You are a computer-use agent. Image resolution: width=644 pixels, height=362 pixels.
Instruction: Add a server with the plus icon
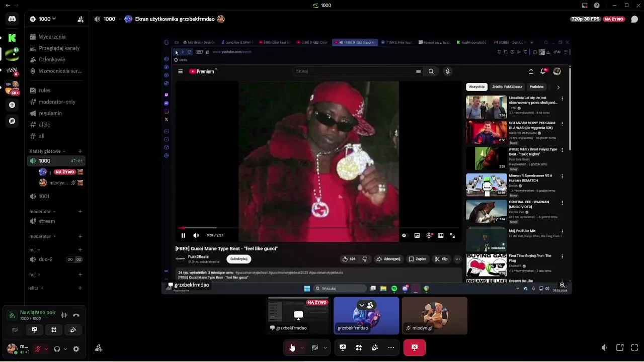[x=12, y=105]
